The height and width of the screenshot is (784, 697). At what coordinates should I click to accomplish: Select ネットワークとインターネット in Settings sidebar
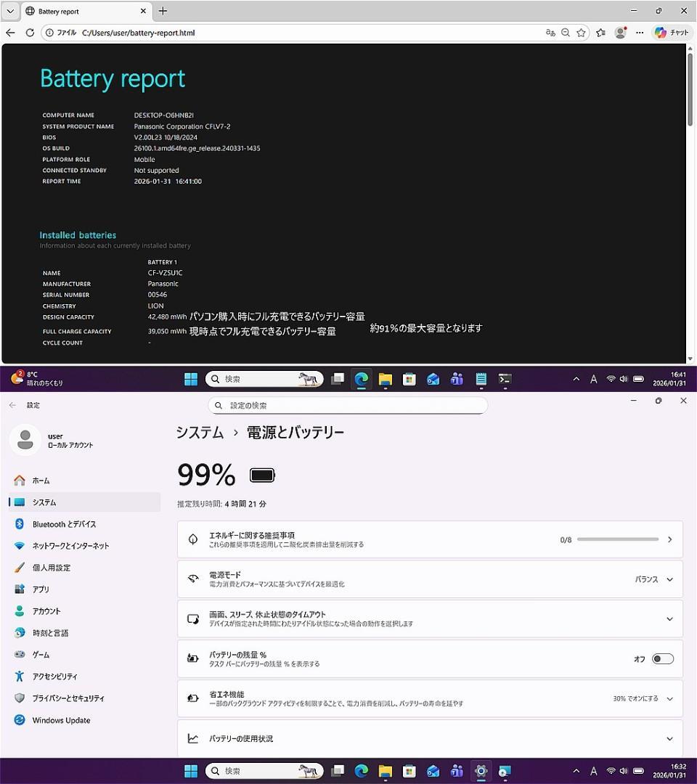(69, 545)
